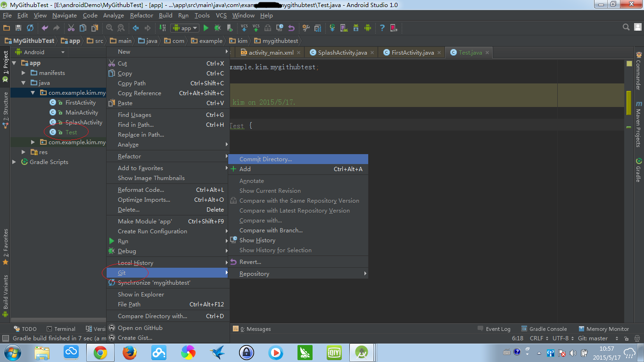
Task: Open the TODO tool window
Action: [x=25, y=329]
